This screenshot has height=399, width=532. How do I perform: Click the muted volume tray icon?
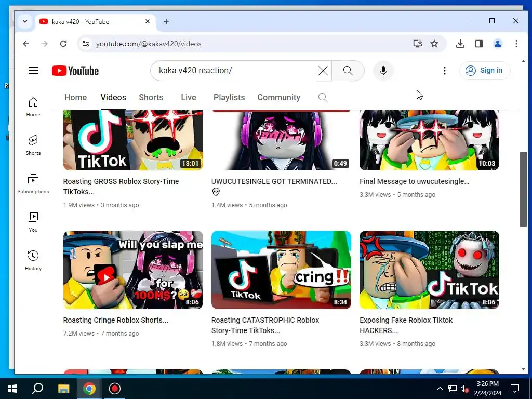point(464,389)
